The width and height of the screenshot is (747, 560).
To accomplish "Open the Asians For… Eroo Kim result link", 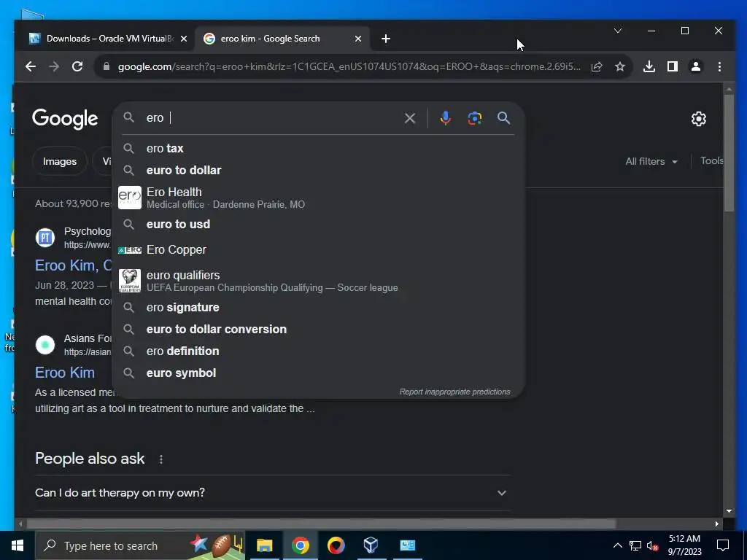I will (65, 373).
